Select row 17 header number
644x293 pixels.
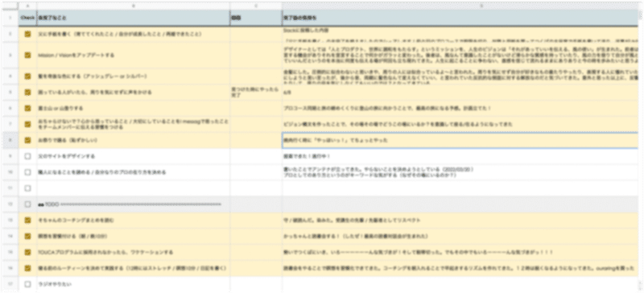10,284
